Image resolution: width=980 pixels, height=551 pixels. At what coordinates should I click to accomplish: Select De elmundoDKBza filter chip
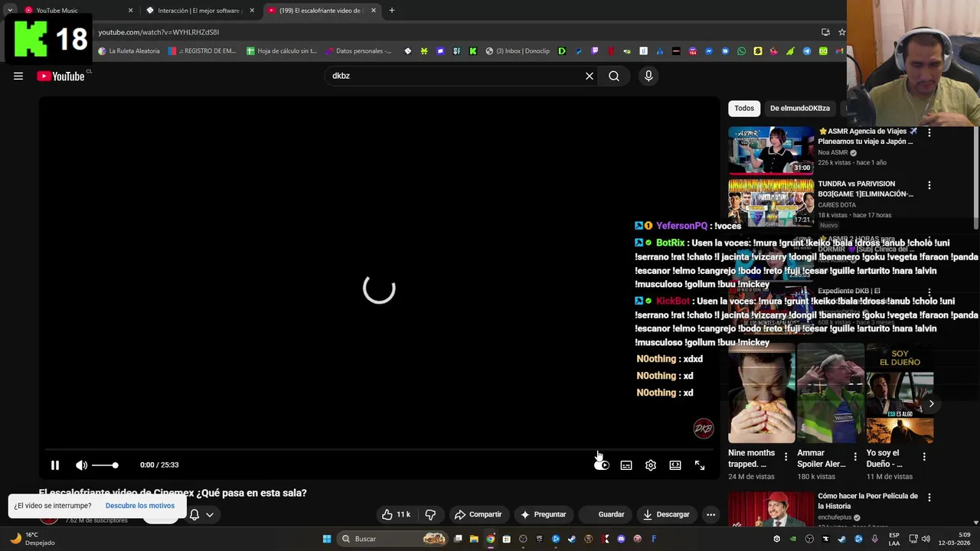[800, 109]
